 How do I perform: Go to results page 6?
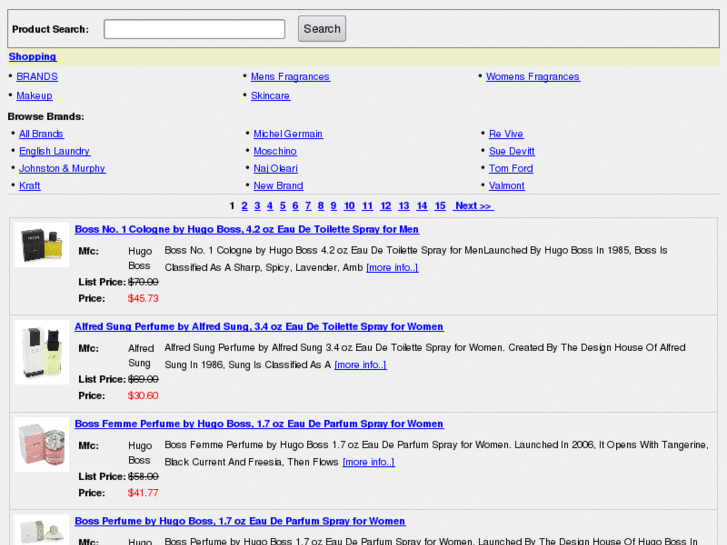[295, 206]
